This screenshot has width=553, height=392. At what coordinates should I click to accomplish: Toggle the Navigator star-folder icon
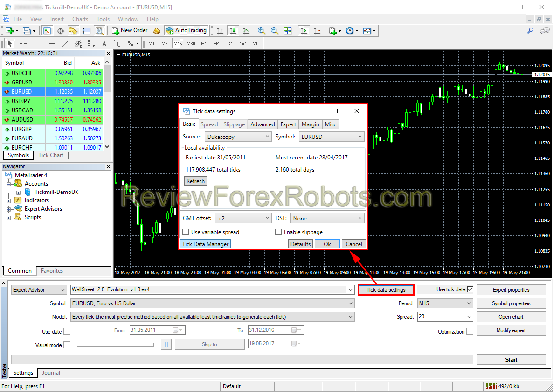point(73,31)
